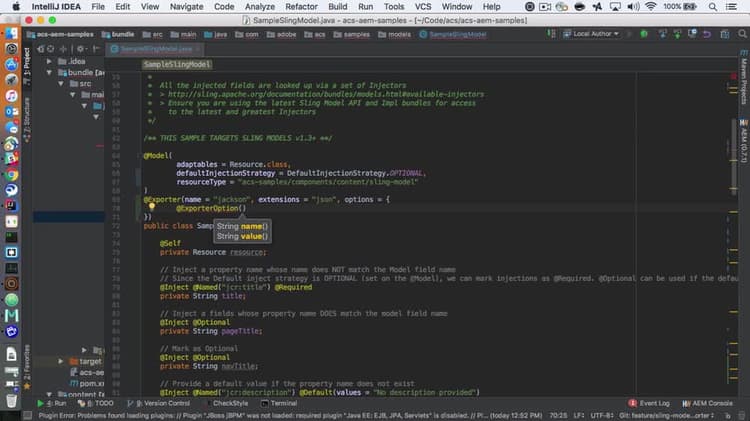The image size is (750, 421).
Task: Click the models breadcrumb in navigation bar
Action: [395, 34]
